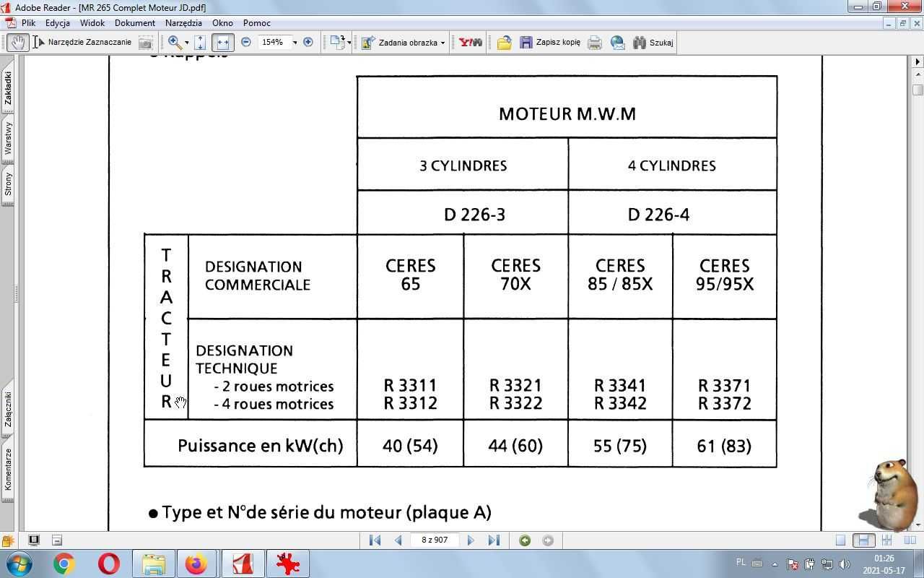The height and width of the screenshot is (578, 924).
Task: Launch Google Chrome from the taskbar
Action: (64, 564)
